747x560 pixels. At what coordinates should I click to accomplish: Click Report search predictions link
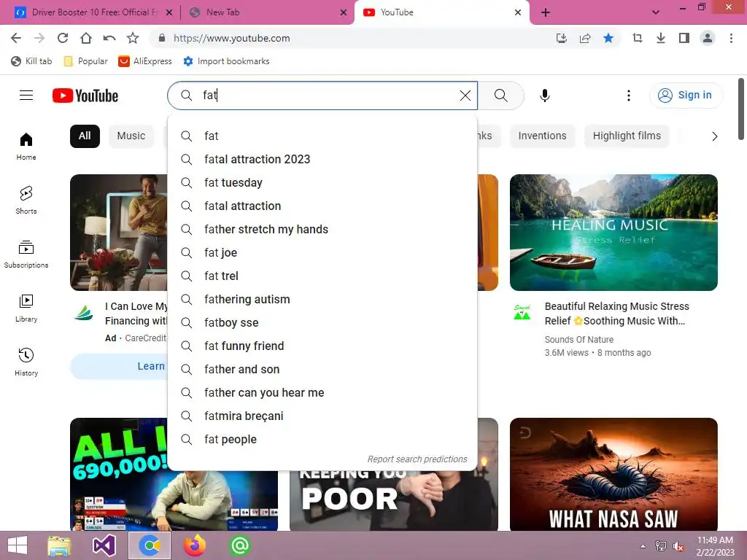417,459
